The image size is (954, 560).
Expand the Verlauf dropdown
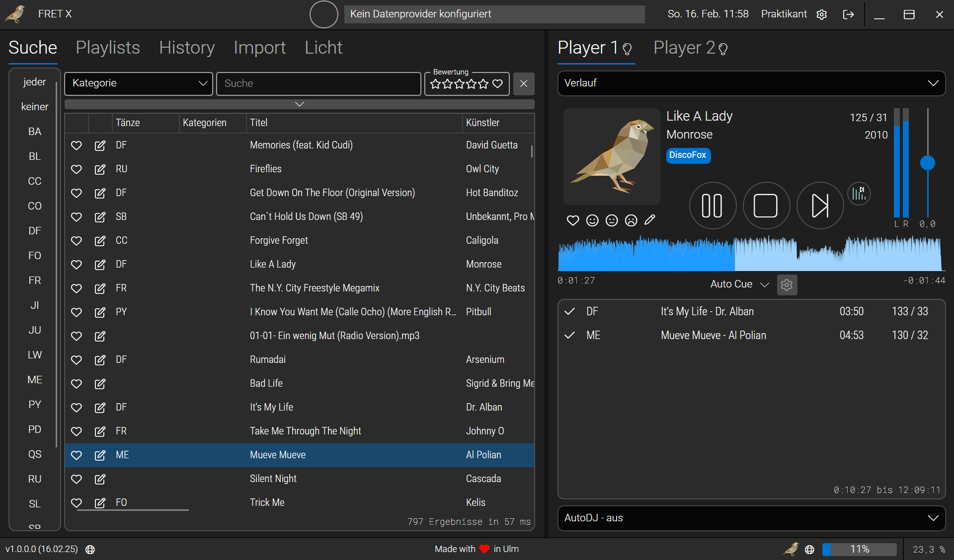point(751,83)
